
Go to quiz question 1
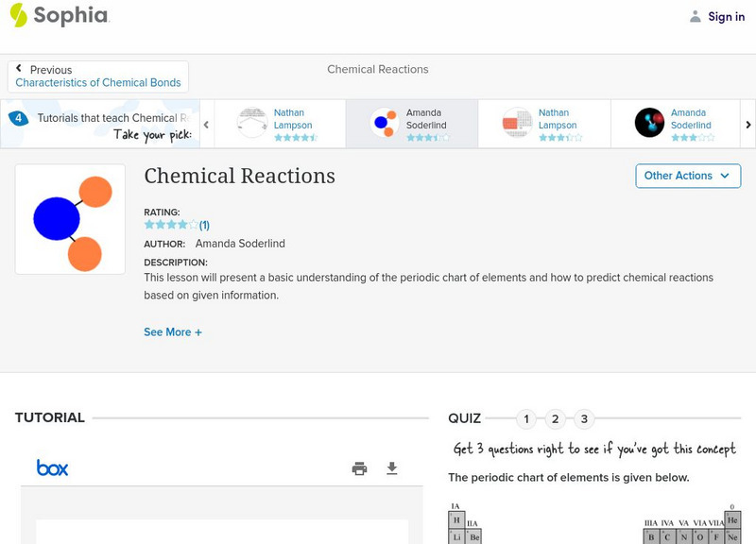pos(526,418)
